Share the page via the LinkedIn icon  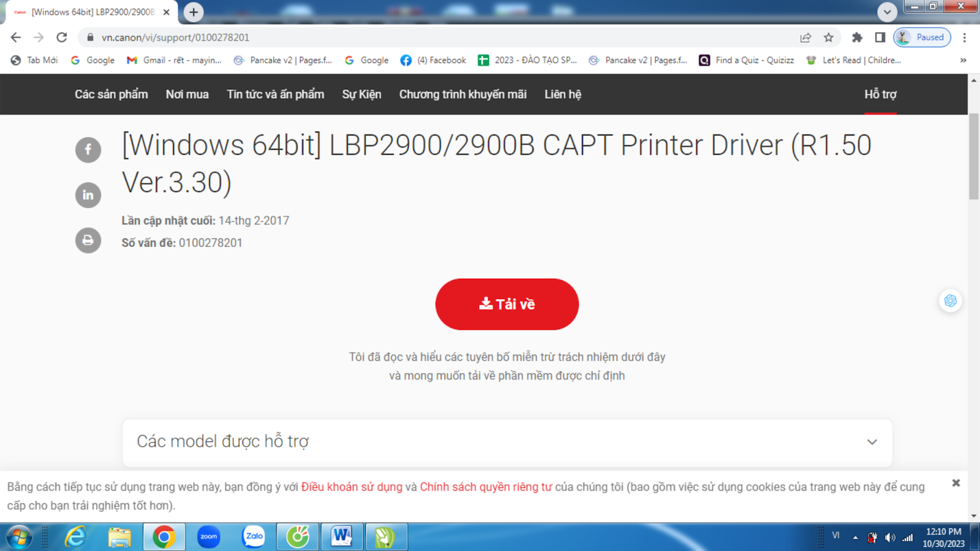pos(88,195)
